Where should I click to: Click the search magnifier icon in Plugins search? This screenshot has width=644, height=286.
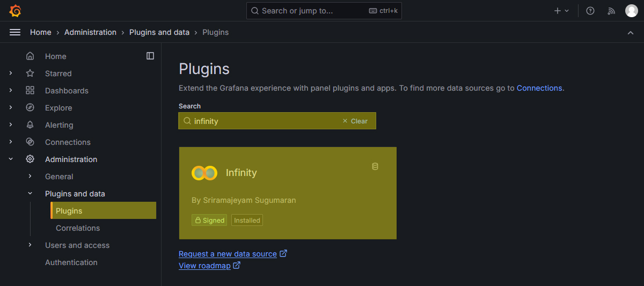[187, 121]
